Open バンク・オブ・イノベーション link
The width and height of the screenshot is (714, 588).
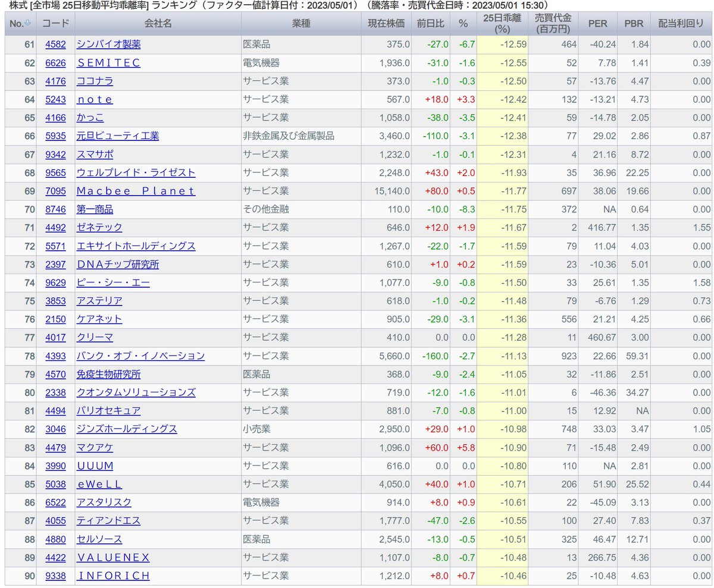coord(140,356)
